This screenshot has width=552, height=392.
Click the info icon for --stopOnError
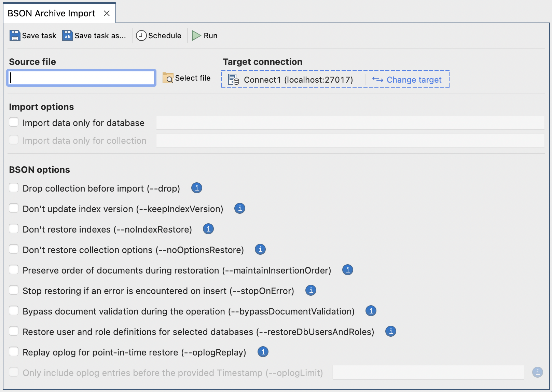click(x=310, y=290)
